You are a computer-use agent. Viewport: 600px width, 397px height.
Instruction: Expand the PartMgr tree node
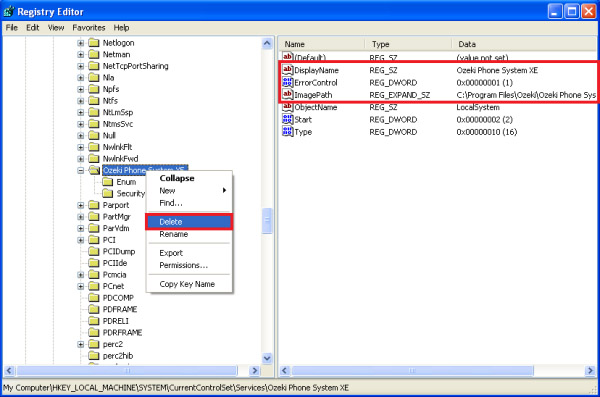click(x=80, y=217)
